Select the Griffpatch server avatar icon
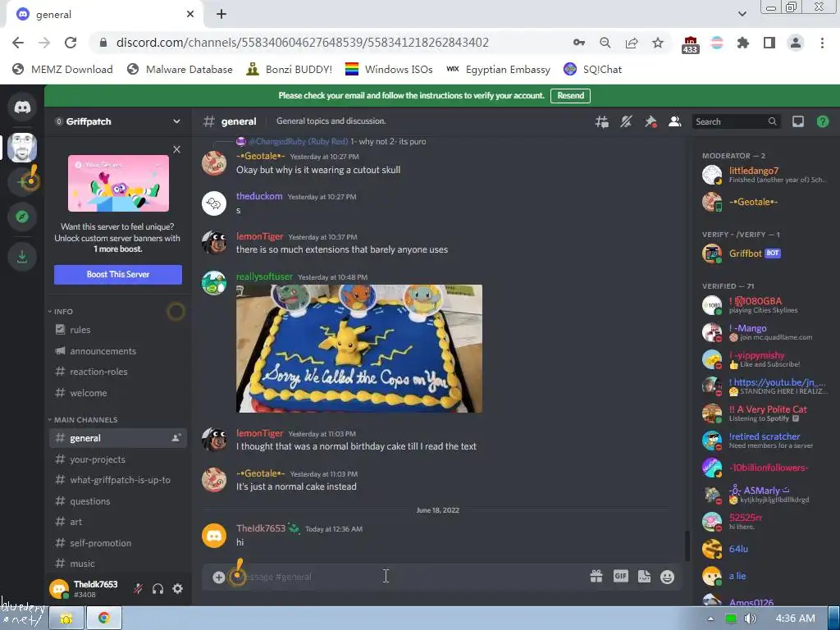The width and height of the screenshot is (840, 630). (x=22, y=147)
